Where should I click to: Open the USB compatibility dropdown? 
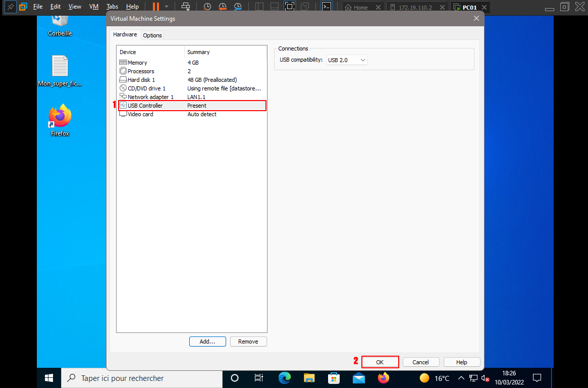(x=347, y=60)
